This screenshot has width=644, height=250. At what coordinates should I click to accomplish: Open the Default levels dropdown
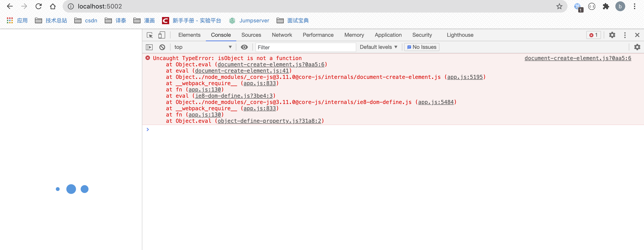pyautogui.click(x=378, y=47)
